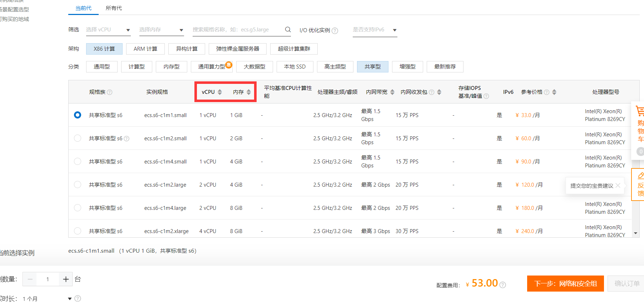This screenshot has width=644, height=303.
Task: Switch to 所有代 tab
Action: (114, 8)
